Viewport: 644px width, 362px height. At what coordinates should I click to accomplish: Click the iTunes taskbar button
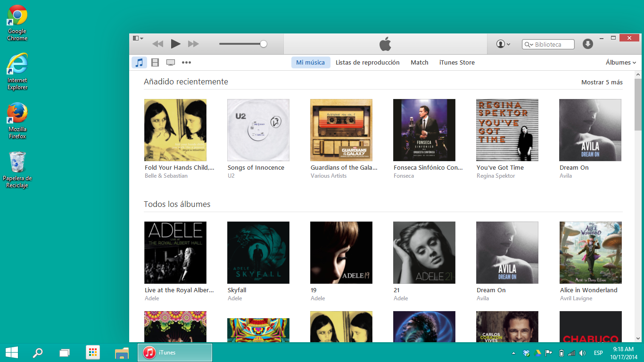coord(175,353)
